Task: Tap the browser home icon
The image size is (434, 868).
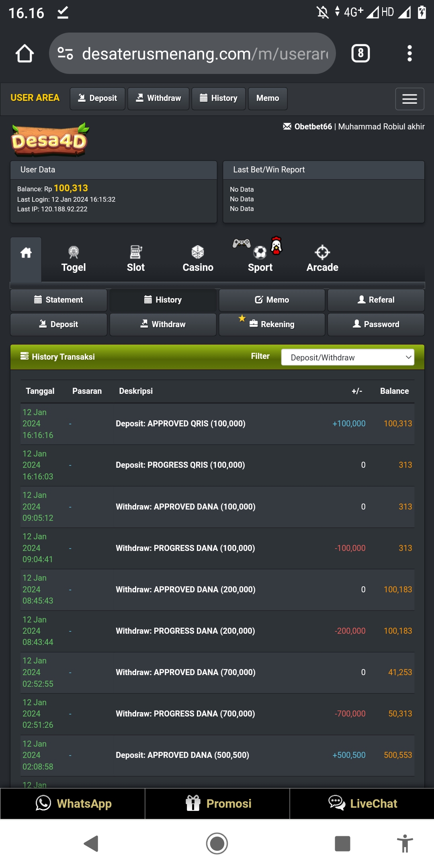Action: point(25,53)
